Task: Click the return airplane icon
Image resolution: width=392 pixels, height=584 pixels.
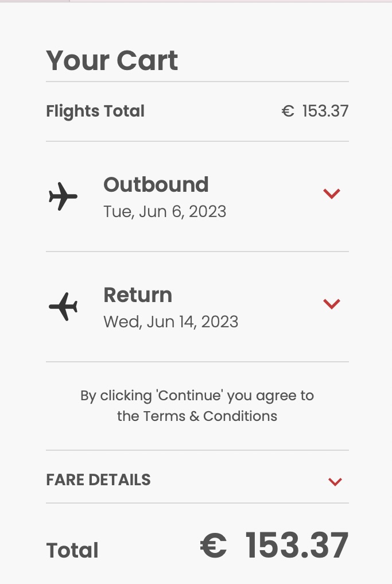Action: (63, 307)
